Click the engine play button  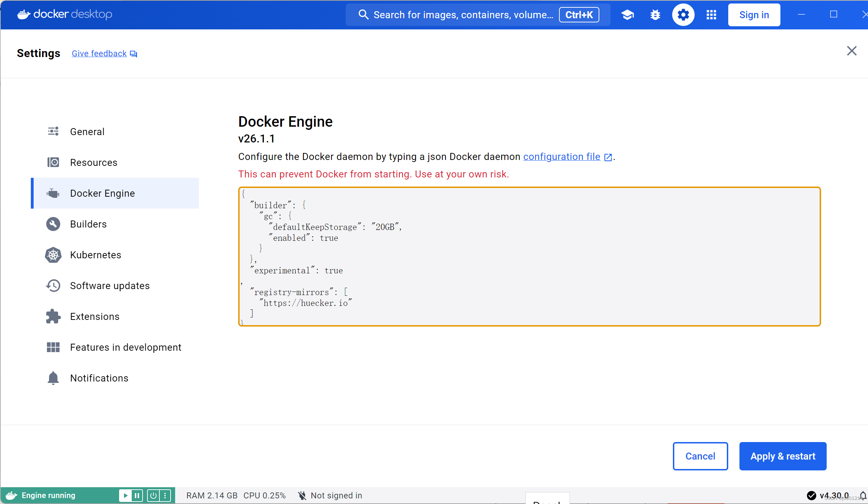click(125, 495)
